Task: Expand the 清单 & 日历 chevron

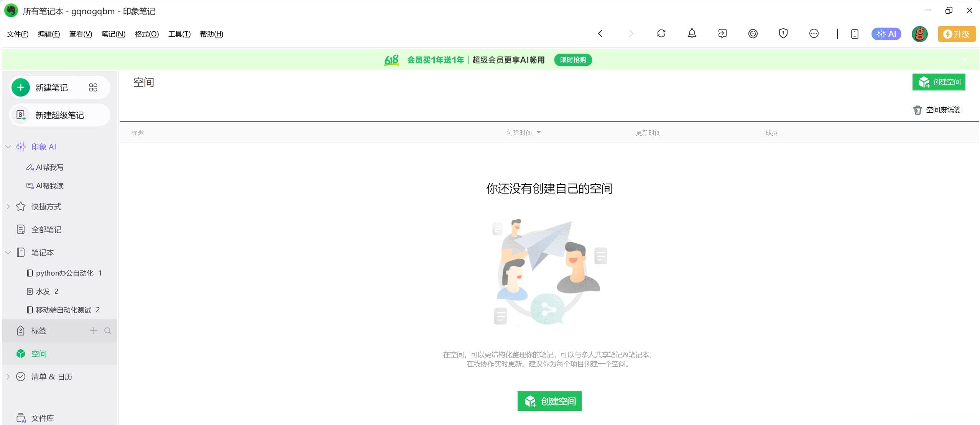Action: [x=8, y=377]
